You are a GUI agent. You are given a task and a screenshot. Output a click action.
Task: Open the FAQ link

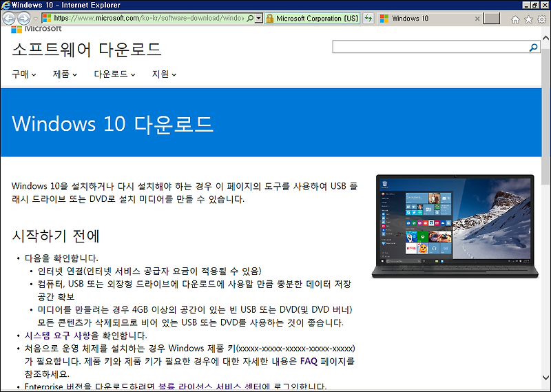[309, 361]
